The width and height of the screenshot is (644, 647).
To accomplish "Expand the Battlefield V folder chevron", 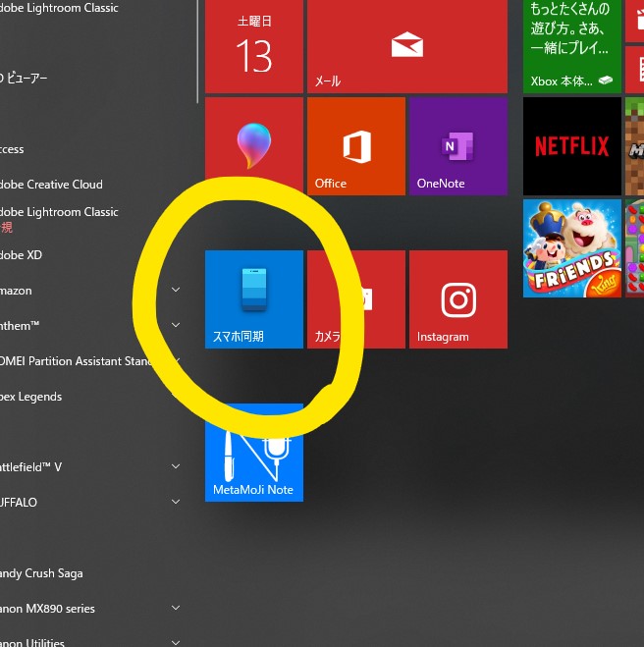I will coord(176,467).
